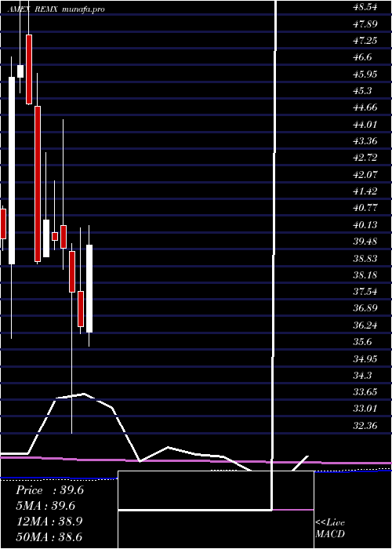Click the 44.01 price axis label
This screenshot has width=392, height=549.
point(365,124)
